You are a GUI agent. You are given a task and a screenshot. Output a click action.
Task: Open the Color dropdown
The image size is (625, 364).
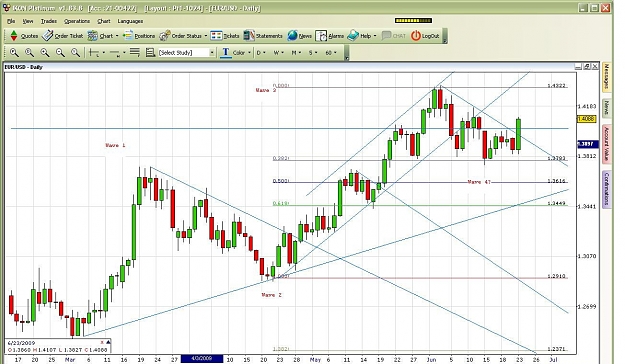tap(242, 53)
